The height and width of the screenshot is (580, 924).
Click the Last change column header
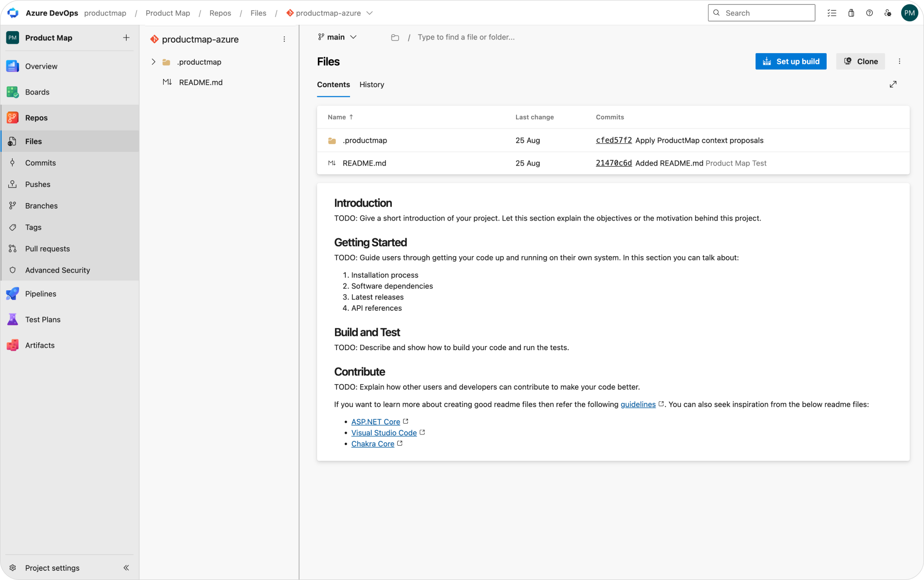coord(535,117)
